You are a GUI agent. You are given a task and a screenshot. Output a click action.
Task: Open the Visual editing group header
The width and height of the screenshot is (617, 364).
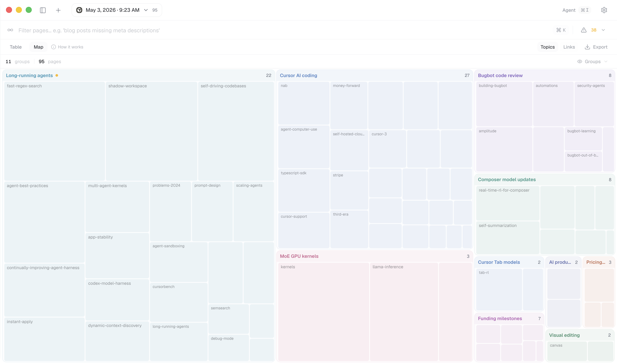click(580, 335)
